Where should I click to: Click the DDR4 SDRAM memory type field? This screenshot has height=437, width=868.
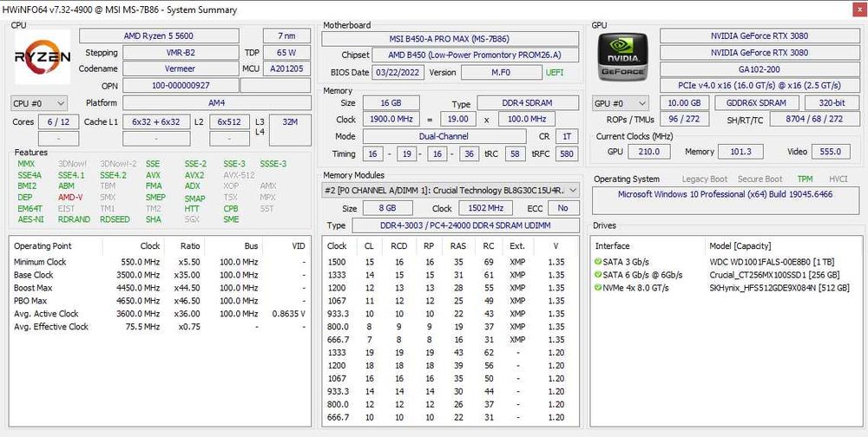528,103
